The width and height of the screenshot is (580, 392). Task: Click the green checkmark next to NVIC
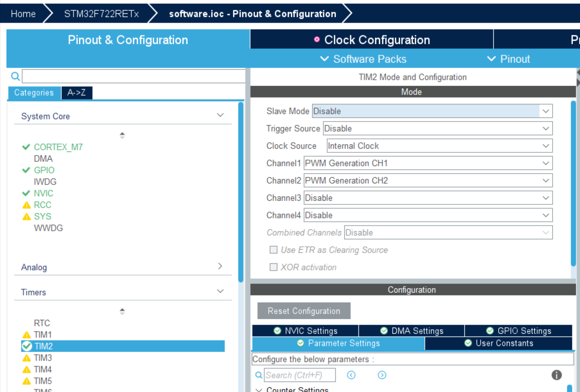[26, 193]
